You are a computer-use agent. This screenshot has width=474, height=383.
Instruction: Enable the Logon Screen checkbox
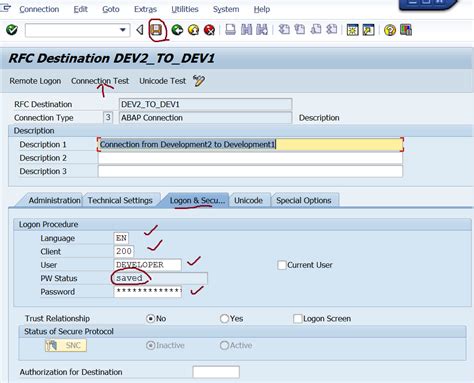[298, 319]
